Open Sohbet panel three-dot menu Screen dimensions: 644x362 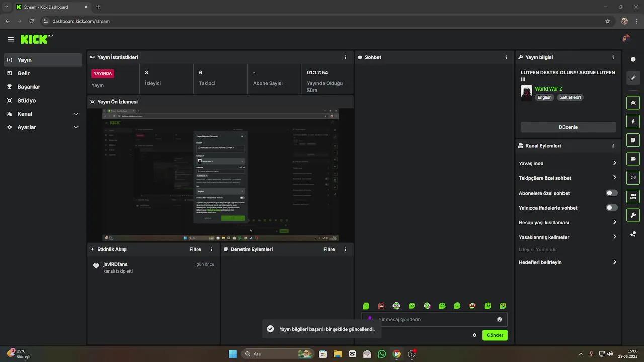point(506,57)
